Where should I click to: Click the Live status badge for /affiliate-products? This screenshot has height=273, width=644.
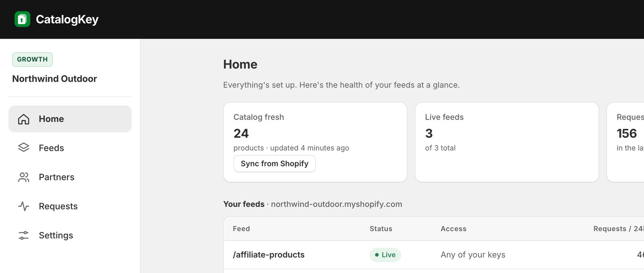pyautogui.click(x=385, y=255)
